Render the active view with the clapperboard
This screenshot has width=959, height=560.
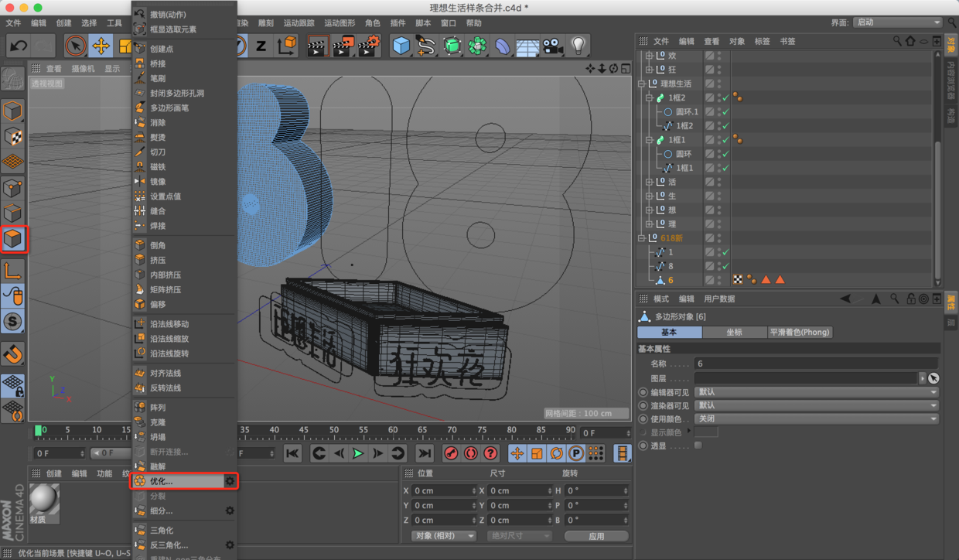click(317, 46)
